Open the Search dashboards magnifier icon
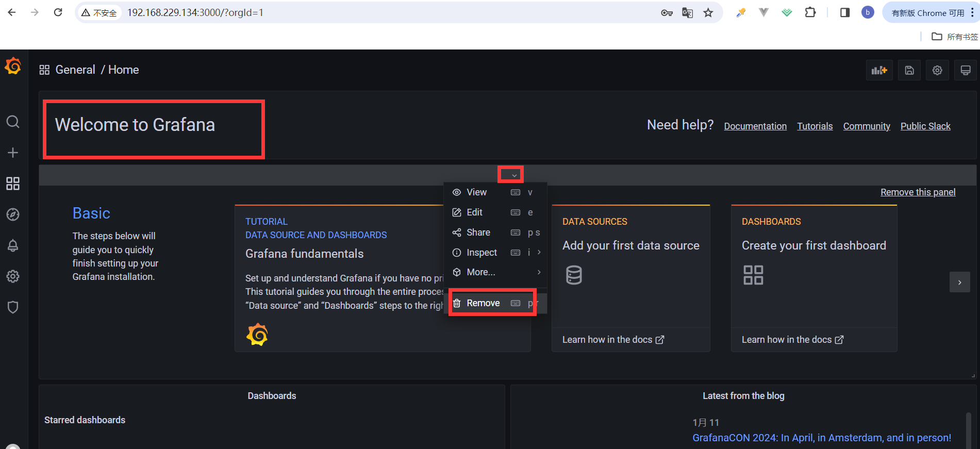The height and width of the screenshot is (449, 980). (13, 122)
